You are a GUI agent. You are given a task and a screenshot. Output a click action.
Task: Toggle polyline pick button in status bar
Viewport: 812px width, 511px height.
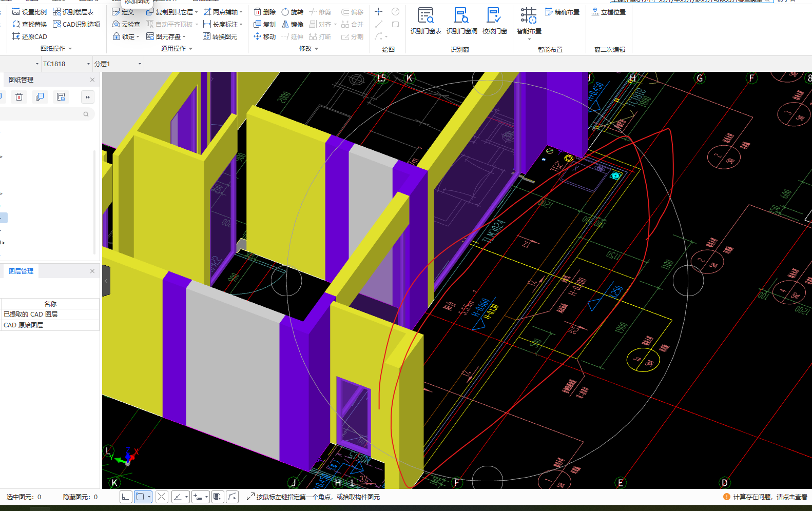(233, 497)
